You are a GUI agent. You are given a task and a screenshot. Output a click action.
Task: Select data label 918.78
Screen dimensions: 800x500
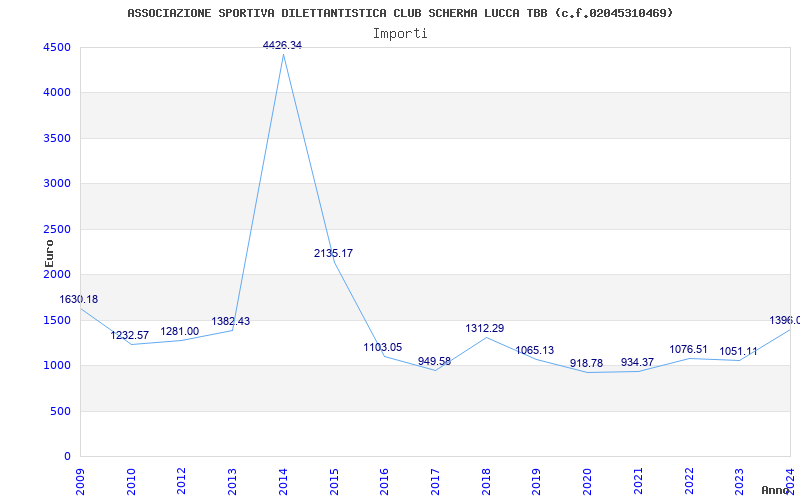pyautogui.click(x=586, y=364)
